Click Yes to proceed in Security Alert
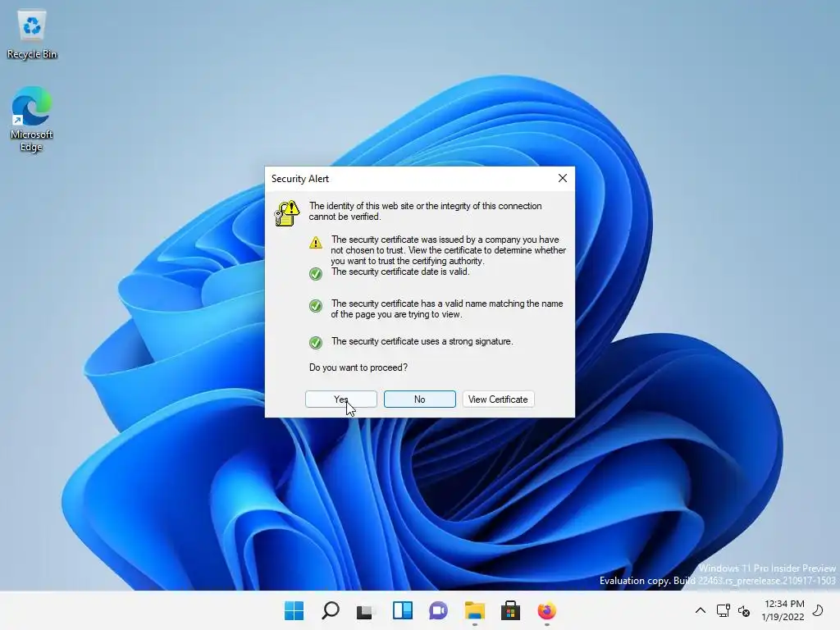Image resolution: width=840 pixels, height=630 pixels. click(341, 399)
